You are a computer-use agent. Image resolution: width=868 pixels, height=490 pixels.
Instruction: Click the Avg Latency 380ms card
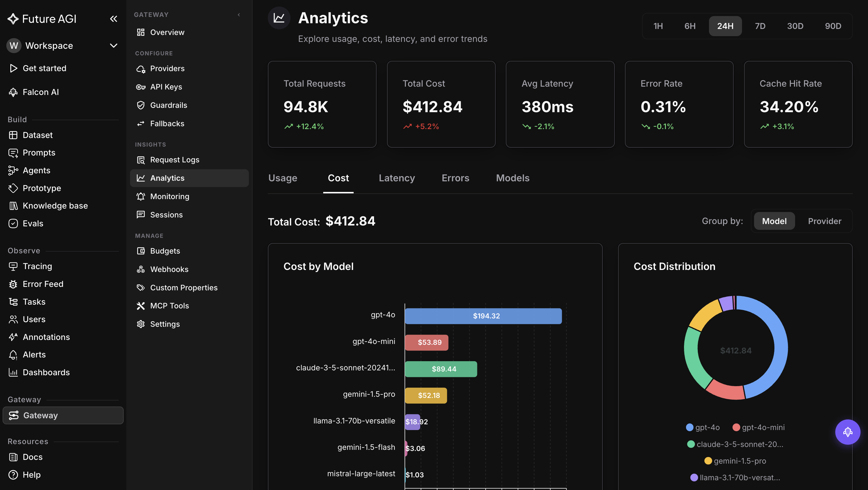pyautogui.click(x=560, y=104)
